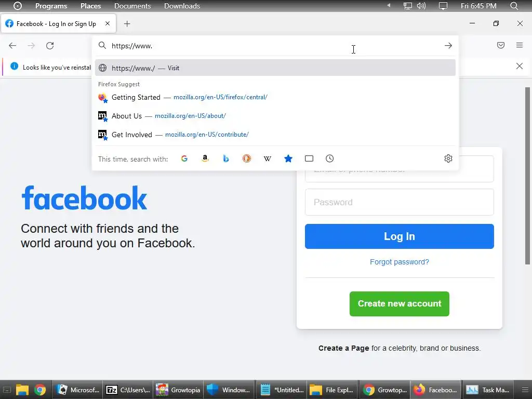Open the Firefox hamburger menu
The image size is (532, 399).
tap(520, 45)
